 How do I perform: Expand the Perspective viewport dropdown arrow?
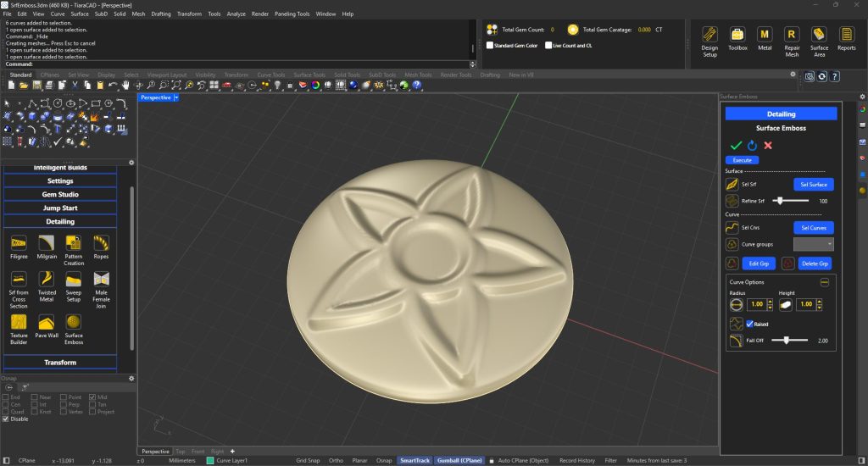[176, 97]
